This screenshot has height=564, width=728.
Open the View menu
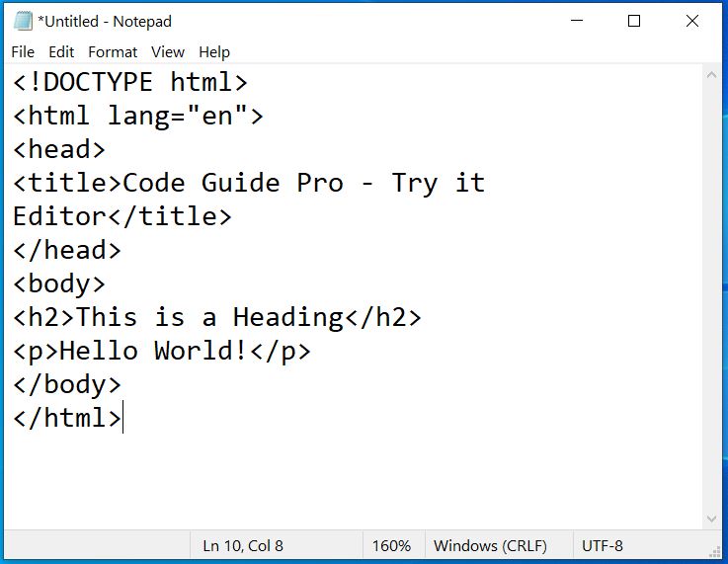pos(168,52)
